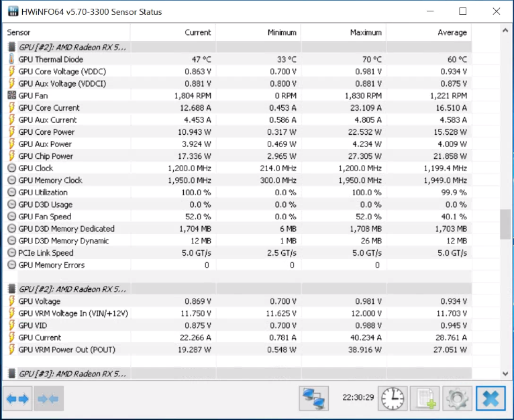Image resolution: width=514 pixels, height=420 pixels.
Task: Click the Sensor column header
Action: click(66, 32)
